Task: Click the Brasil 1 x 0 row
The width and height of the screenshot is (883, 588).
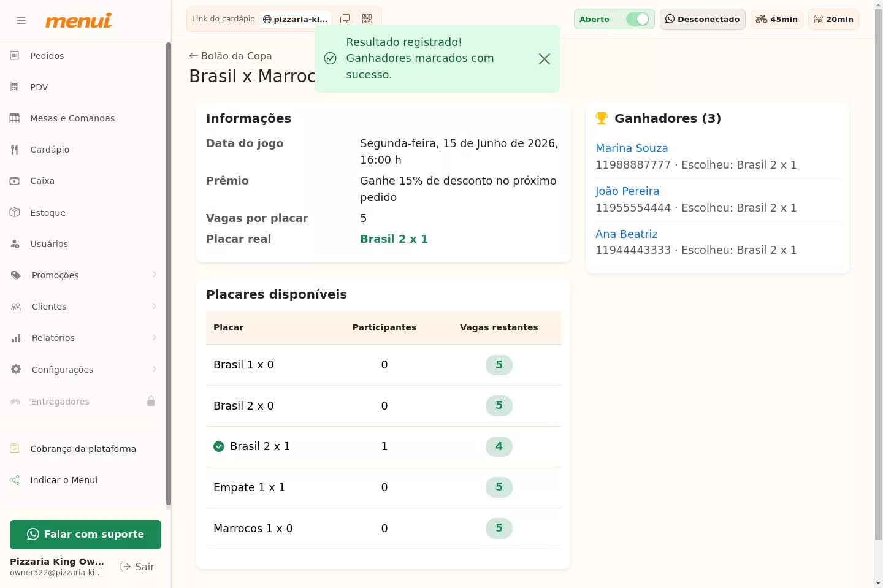Action: (x=383, y=365)
